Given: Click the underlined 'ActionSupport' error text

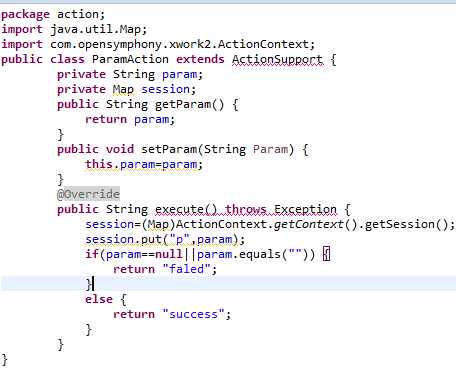Looking at the screenshot, I should pos(277,59).
